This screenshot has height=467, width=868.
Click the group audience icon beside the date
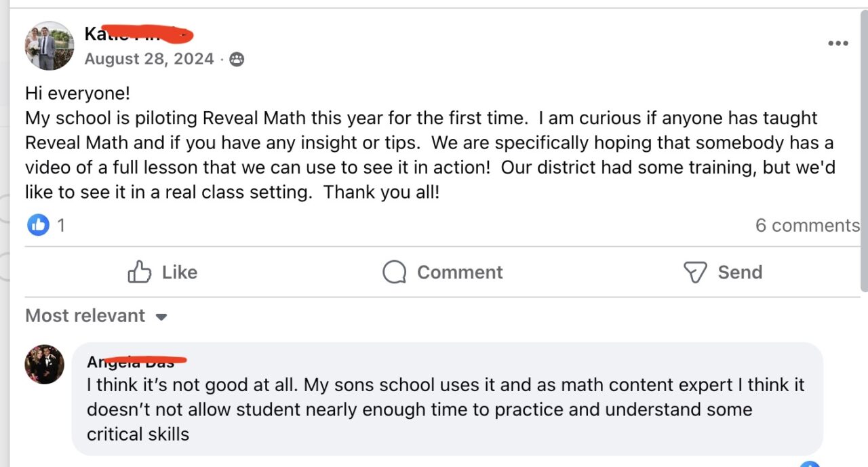[237, 60]
